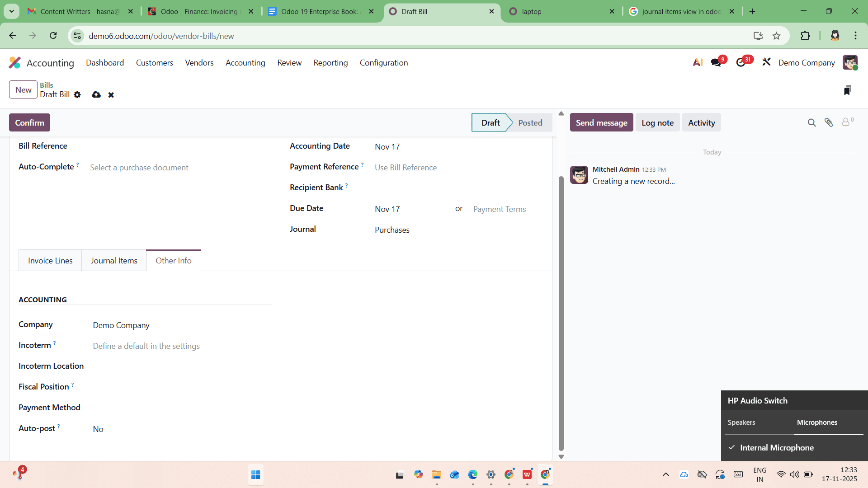This screenshot has height=488, width=868.
Task: Open the Auto-Complete purchase document field
Action: [139, 167]
